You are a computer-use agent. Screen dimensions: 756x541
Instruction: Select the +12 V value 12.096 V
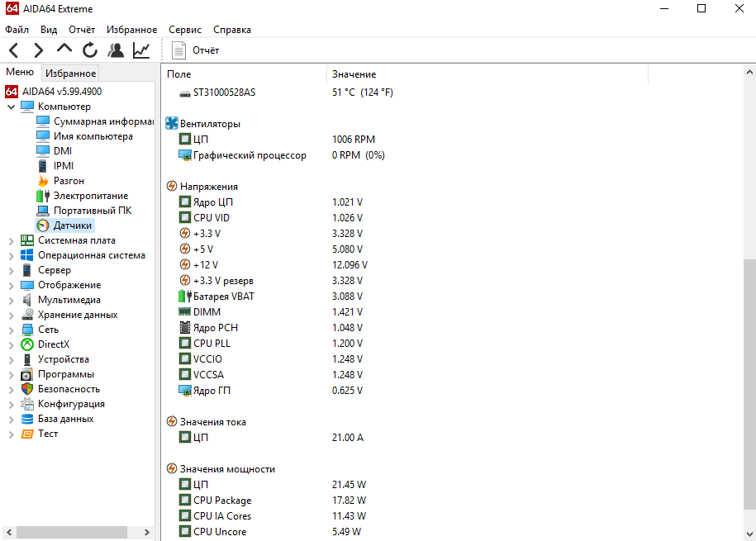coord(349,264)
